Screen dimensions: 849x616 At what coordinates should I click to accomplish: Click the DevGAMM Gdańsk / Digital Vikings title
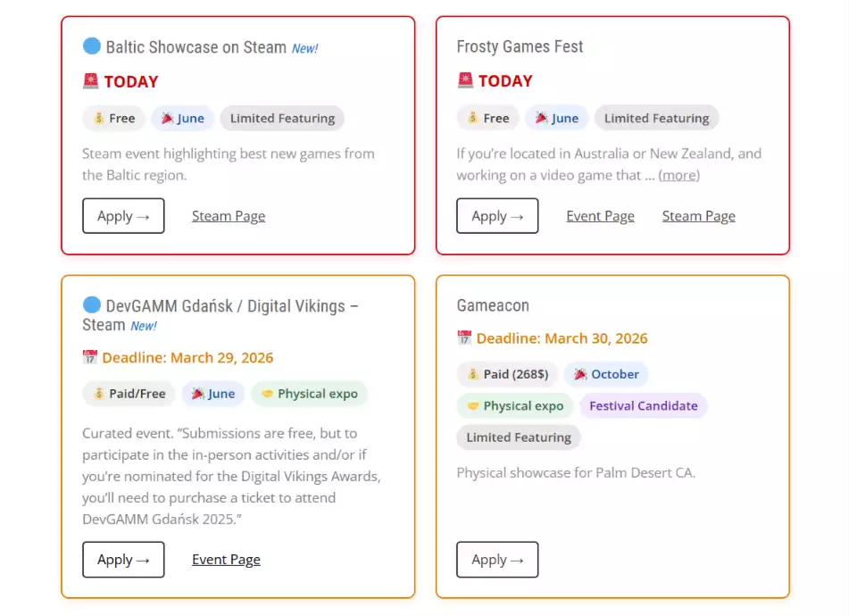point(220,315)
